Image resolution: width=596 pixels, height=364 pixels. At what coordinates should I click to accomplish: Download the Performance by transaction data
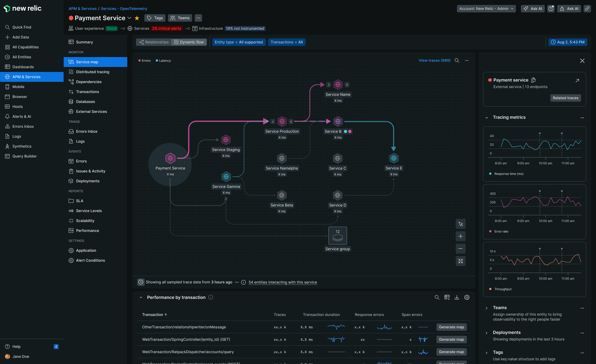(457, 297)
